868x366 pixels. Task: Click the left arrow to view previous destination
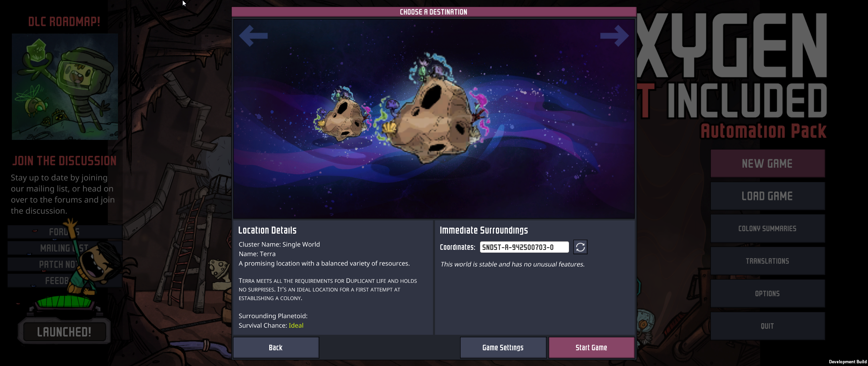pyautogui.click(x=253, y=36)
